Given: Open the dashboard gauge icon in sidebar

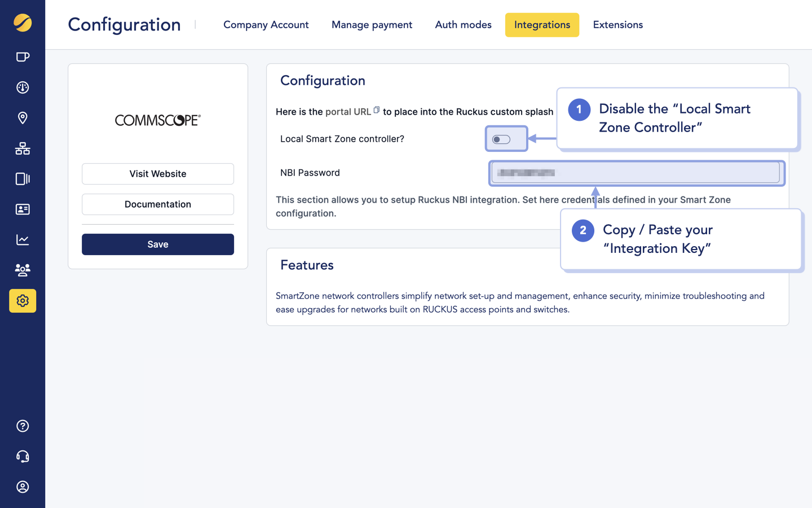Looking at the screenshot, I should pyautogui.click(x=23, y=87).
